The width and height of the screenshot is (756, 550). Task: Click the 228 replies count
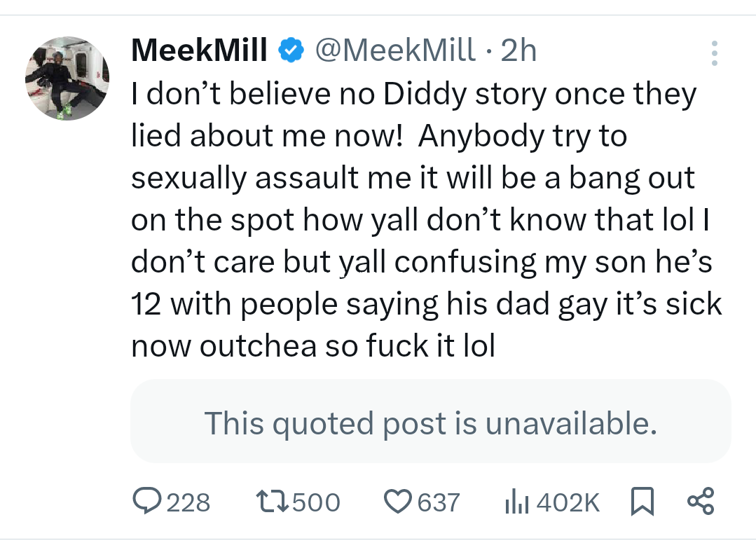click(x=188, y=502)
